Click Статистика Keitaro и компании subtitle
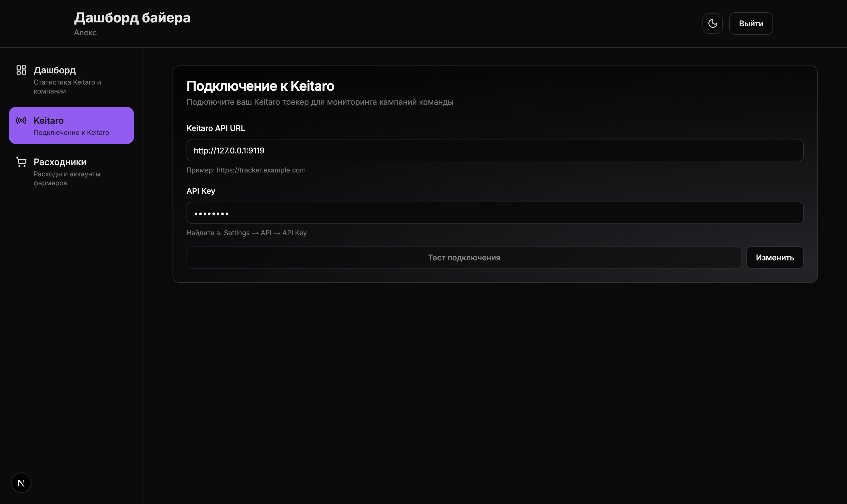The height and width of the screenshot is (504, 847). pos(67,87)
